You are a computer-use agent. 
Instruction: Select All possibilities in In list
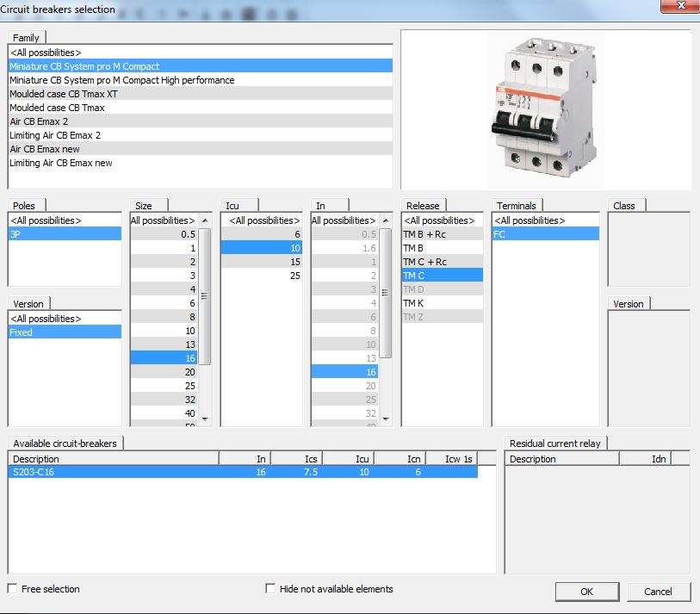click(x=344, y=220)
